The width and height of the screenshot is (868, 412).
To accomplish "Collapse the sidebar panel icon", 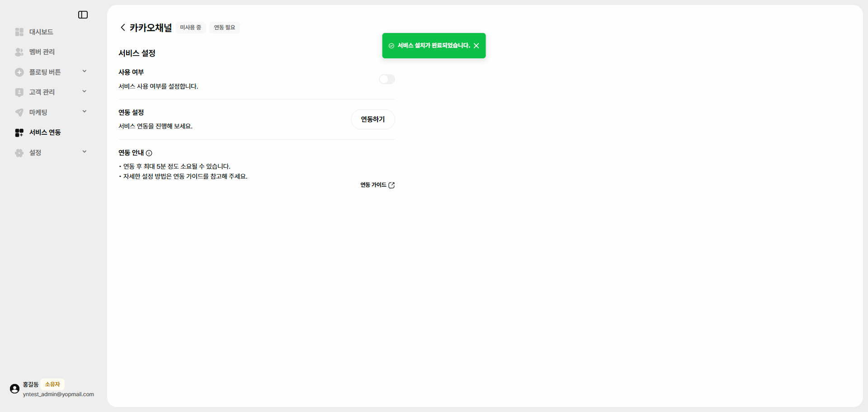I will click(x=83, y=15).
